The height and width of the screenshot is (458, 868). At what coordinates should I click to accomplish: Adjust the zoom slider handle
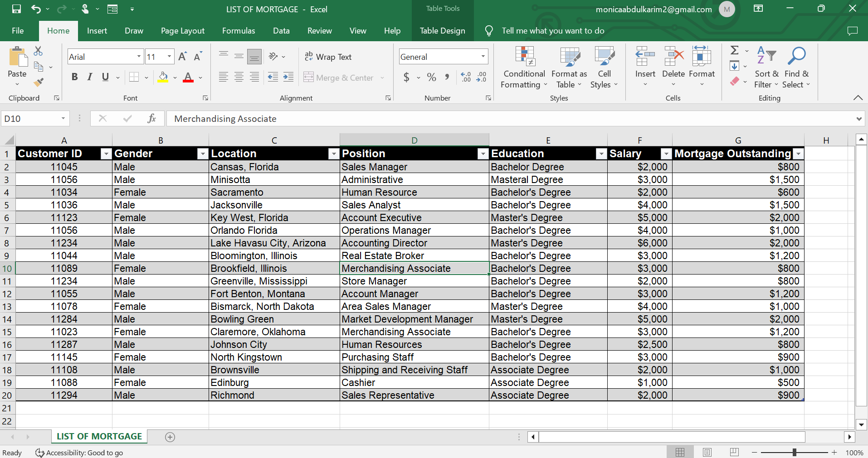coord(795,452)
